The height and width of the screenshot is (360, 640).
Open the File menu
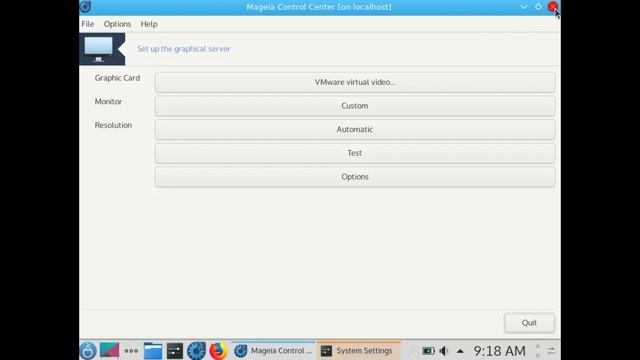pyautogui.click(x=88, y=24)
